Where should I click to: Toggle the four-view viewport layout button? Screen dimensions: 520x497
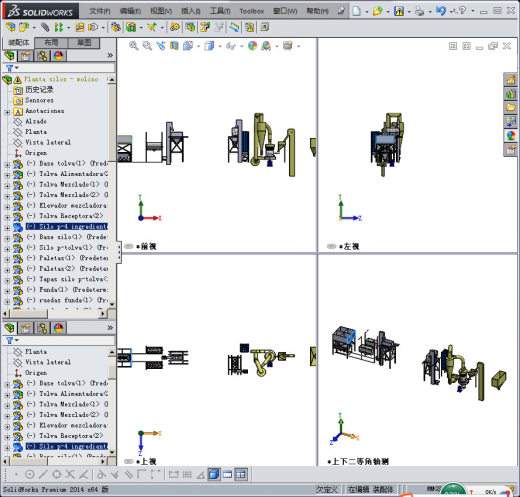point(240,474)
